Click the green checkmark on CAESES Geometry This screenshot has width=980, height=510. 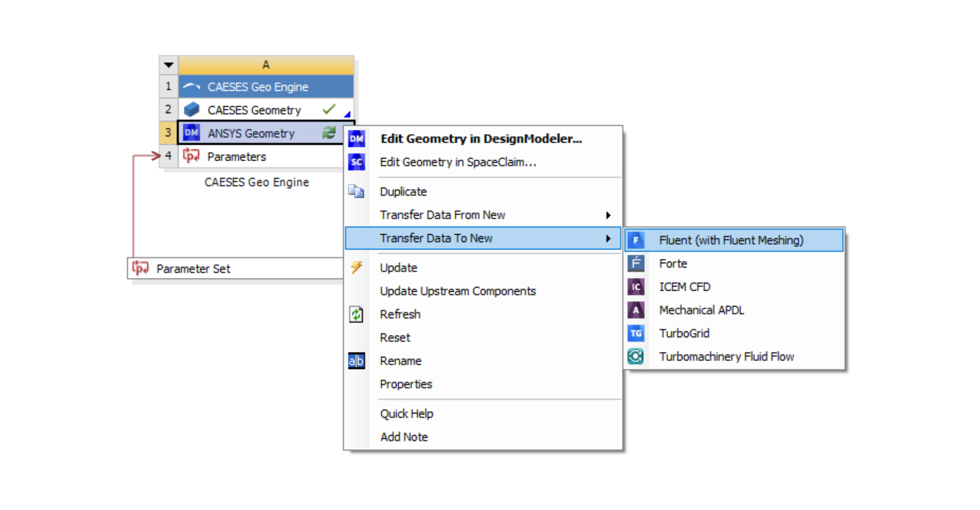click(329, 109)
